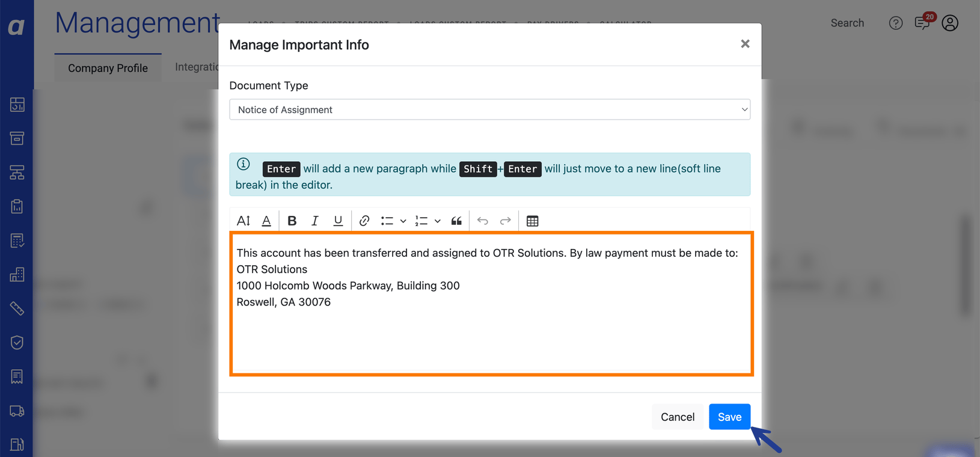The width and height of the screenshot is (980, 457).
Task: Click '1000 Holcomb Woods Parkway, Building 300' text
Action: coord(348,286)
